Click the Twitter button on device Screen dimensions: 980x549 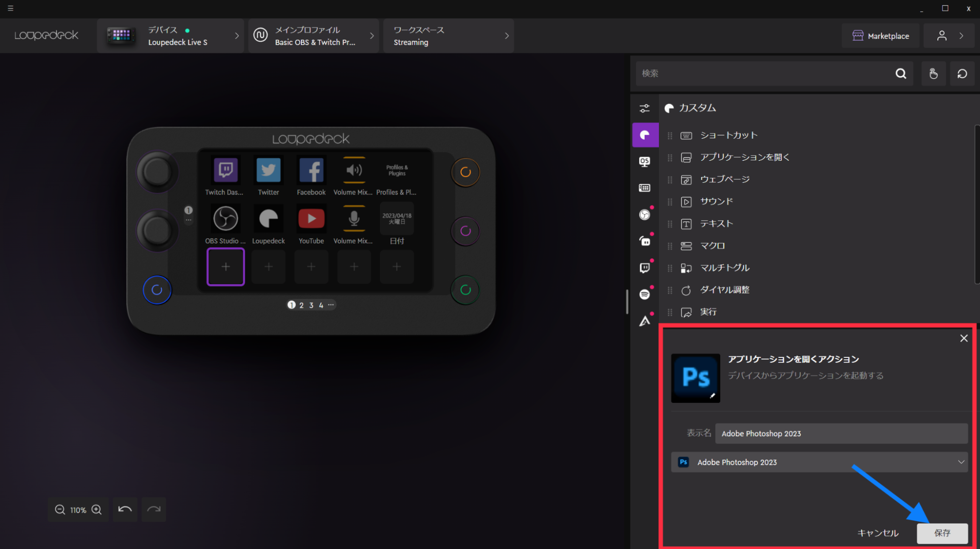[269, 170]
